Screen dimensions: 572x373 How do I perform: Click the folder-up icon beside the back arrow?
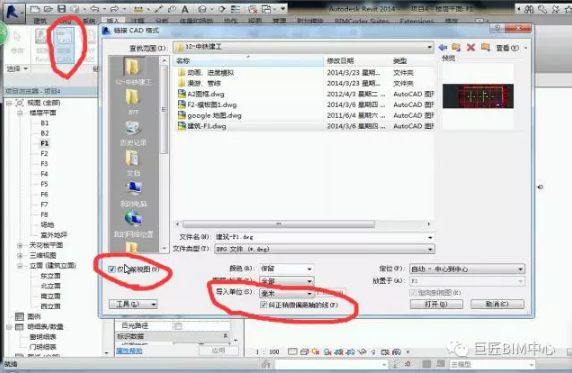pyautogui.click(x=456, y=47)
